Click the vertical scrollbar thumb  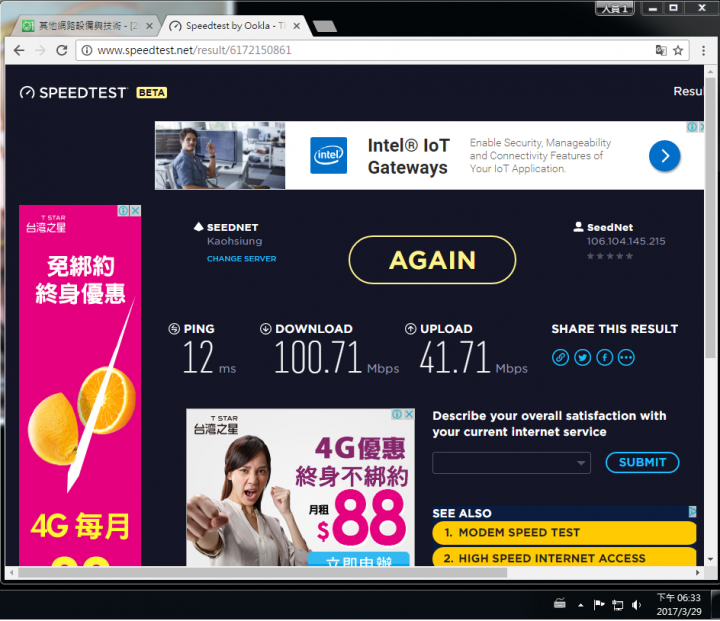[710, 218]
